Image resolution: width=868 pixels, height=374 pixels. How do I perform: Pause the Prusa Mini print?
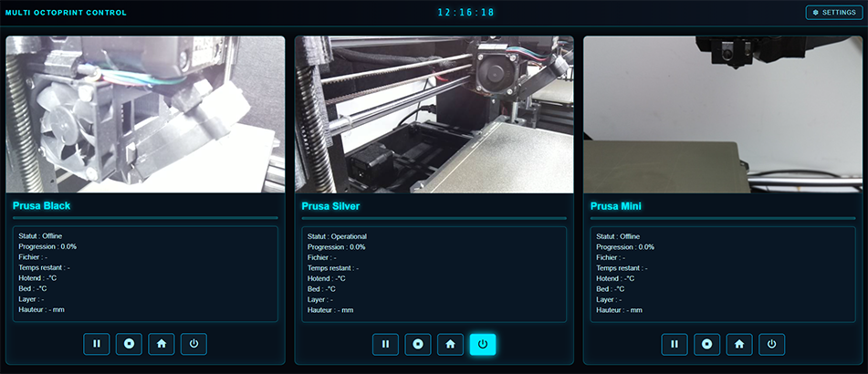675,344
